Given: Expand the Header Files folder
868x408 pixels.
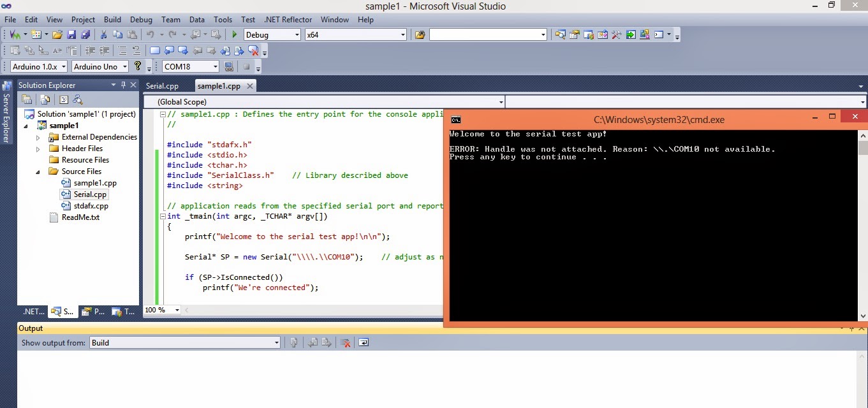Looking at the screenshot, I should coord(38,149).
